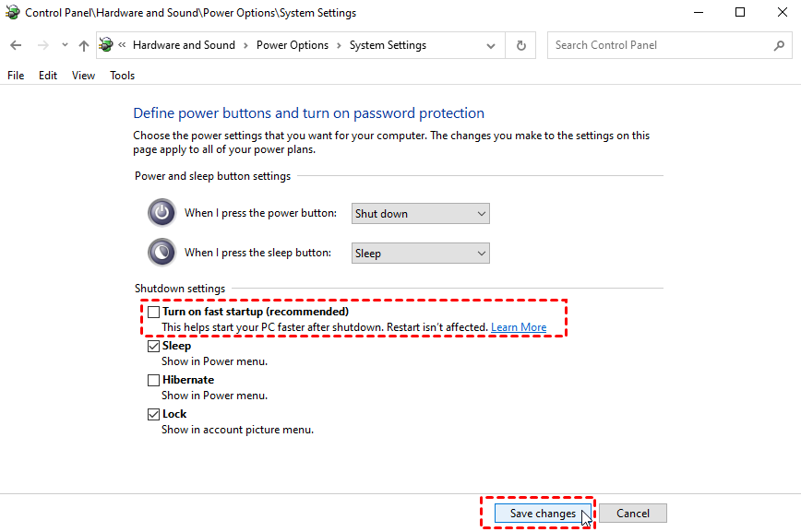Click the Control Panel title bar icon
Image resolution: width=801 pixels, height=532 pixels.
(x=12, y=13)
